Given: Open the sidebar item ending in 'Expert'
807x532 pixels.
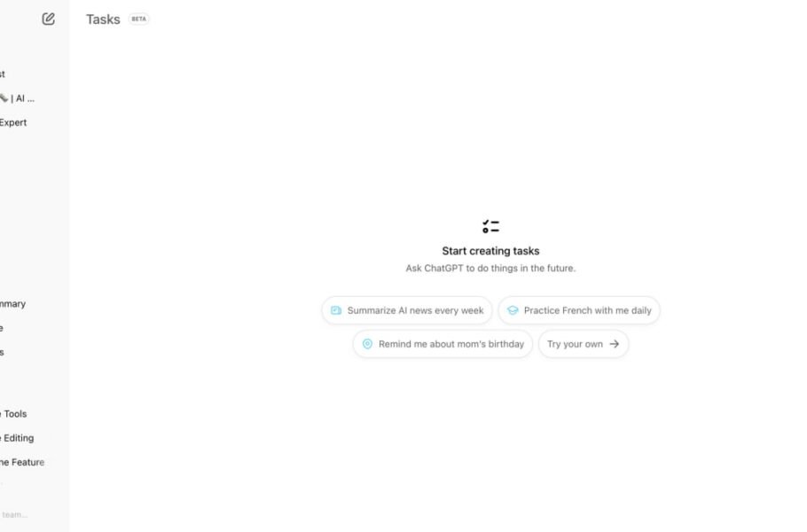Looking at the screenshot, I should pos(13,122).
